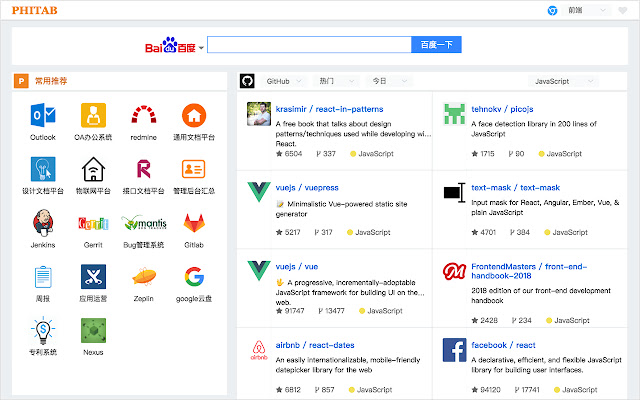The width and height of the screenshot is (640, 400).
Task: Open the 今日 time range dropdown
Action: pyautogui.click(x=389, y=81)
